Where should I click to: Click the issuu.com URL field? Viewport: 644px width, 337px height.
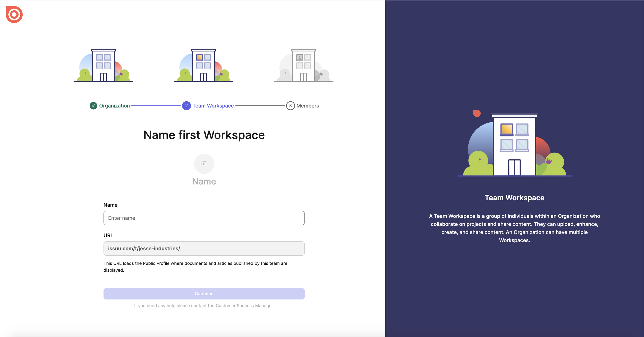(204, 249)
